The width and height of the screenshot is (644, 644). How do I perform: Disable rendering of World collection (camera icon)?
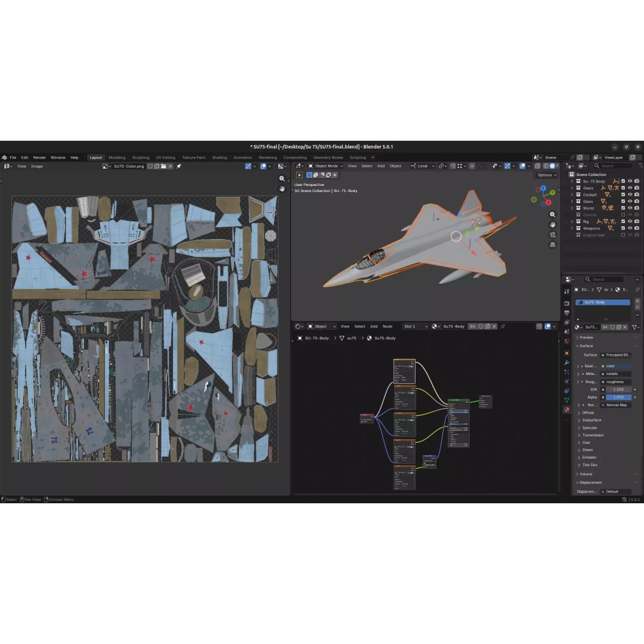(637, 208)
